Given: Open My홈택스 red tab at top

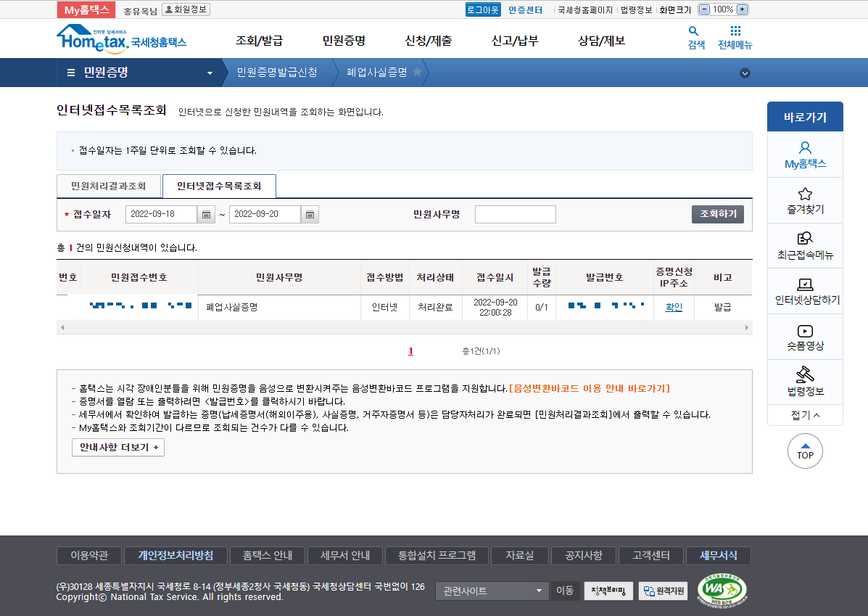Looking at the screenshot, I should [x=86, y=10].
